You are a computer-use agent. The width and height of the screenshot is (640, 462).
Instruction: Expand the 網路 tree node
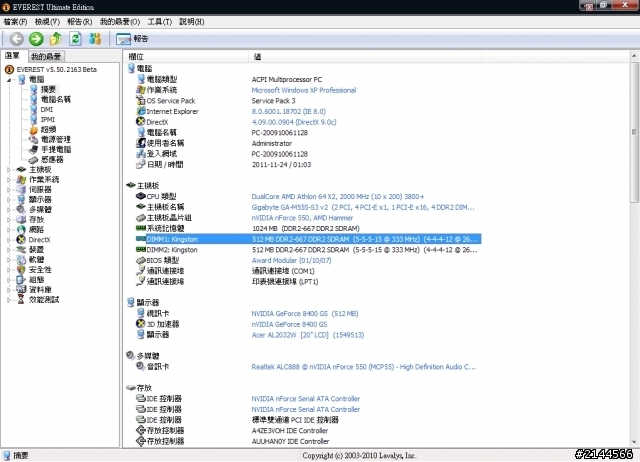(x=9, y=230)
